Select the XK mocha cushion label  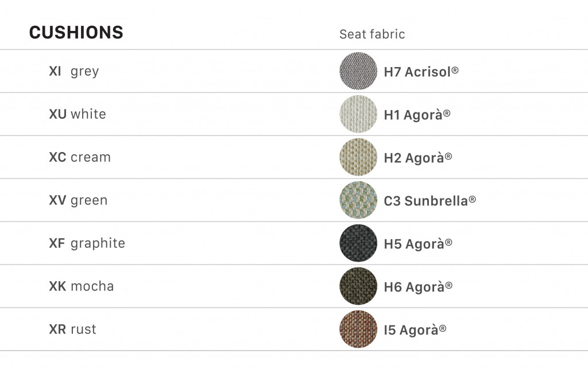pyautogui.click(x=82, y=286)
